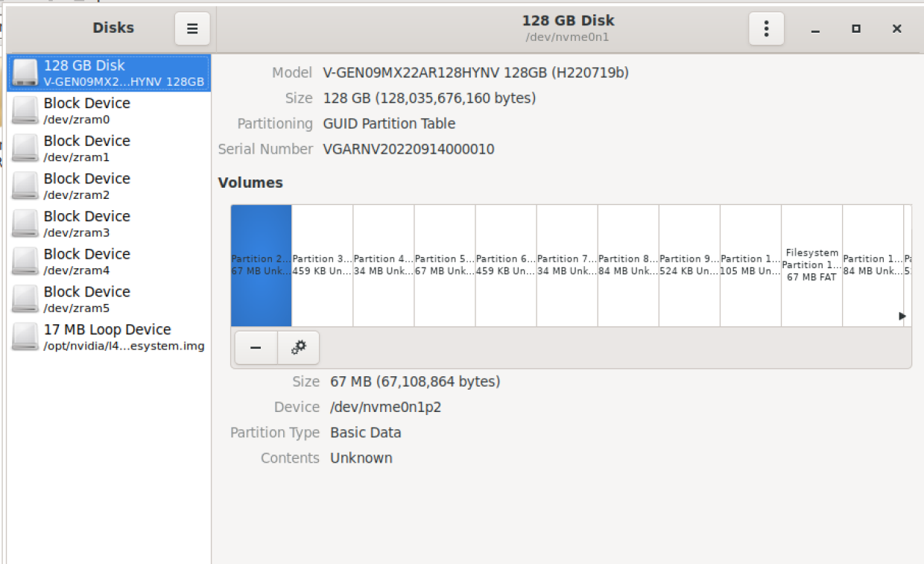Click the volumes scroll-right arrow
The height and width of the screenshot is (564, 924).
click(x=902, y=316)
